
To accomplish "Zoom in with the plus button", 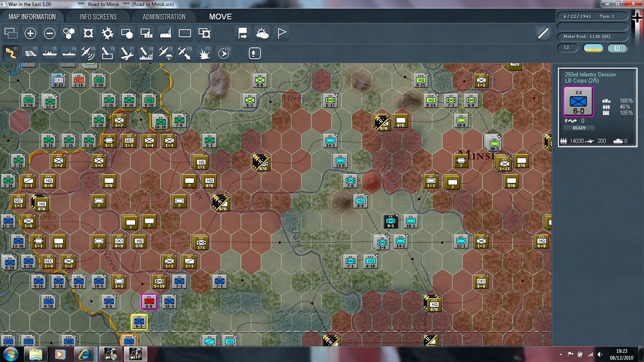I will click(x=30, y=33).
